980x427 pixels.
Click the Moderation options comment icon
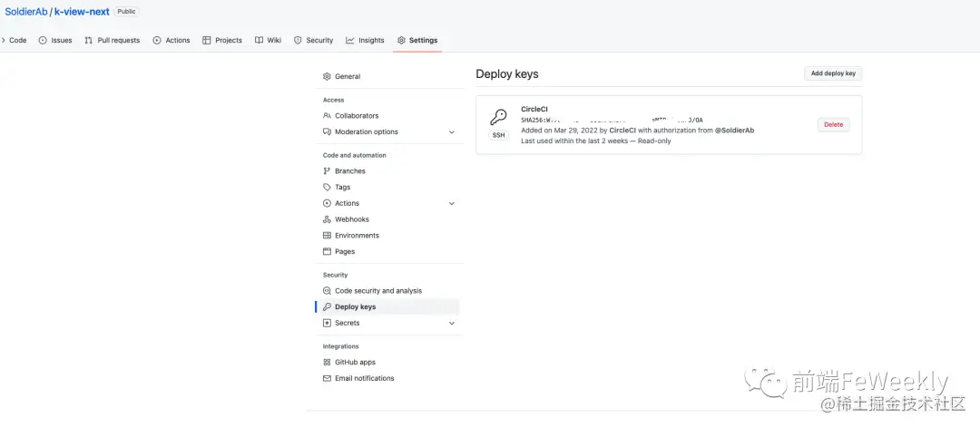tap(327, 131)
